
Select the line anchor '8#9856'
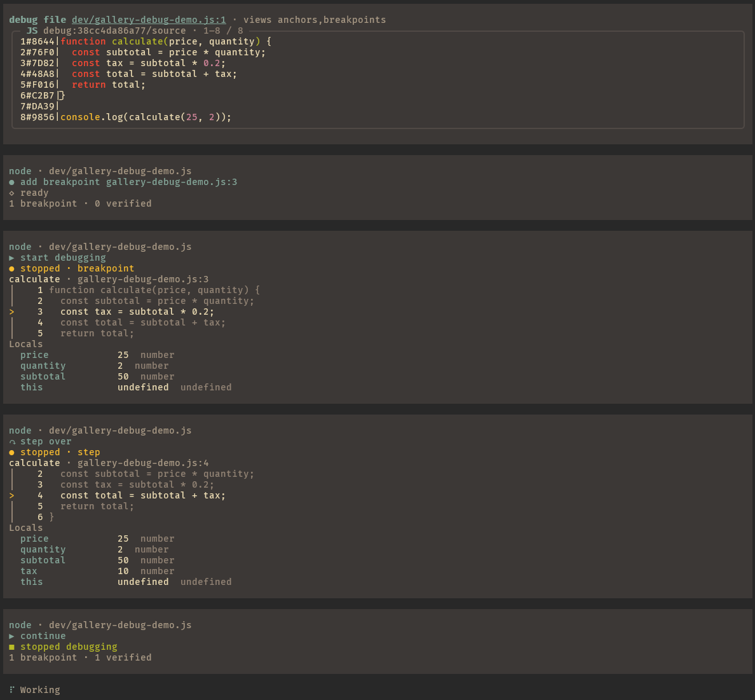pyautogui.click(x=37, y=117)
